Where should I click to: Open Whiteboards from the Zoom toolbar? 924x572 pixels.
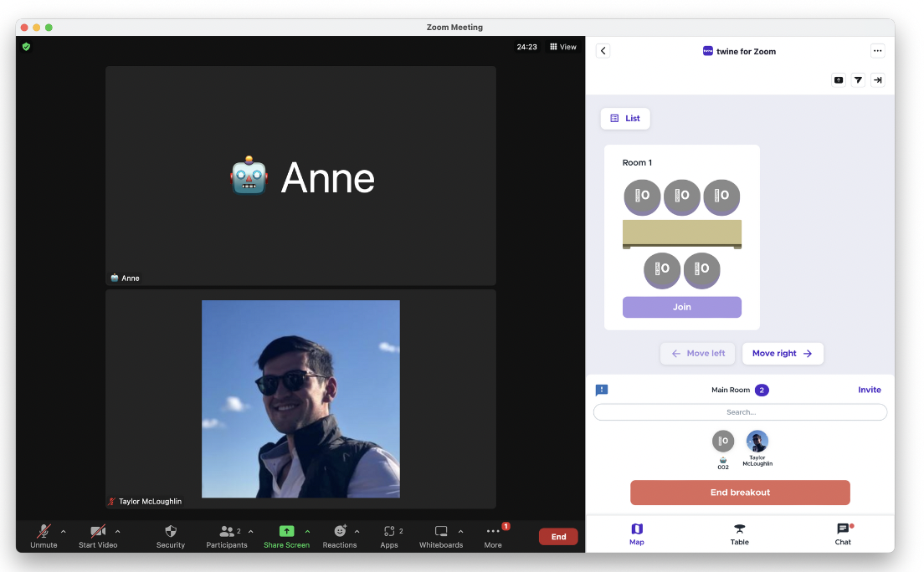click(441, 535)
